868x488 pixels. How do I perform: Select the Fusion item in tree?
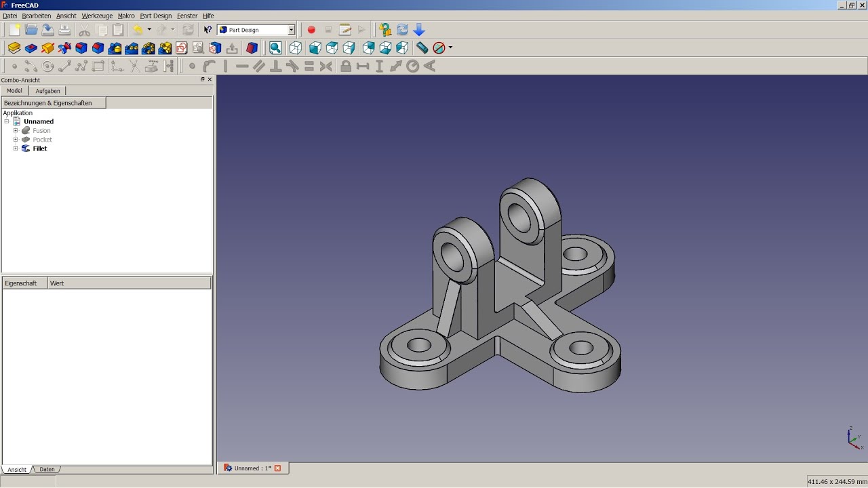coord(41,131)
